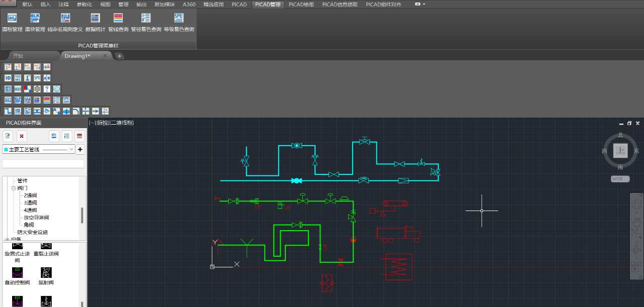Add a new drawing tab
644x307 pixels.
119,56
